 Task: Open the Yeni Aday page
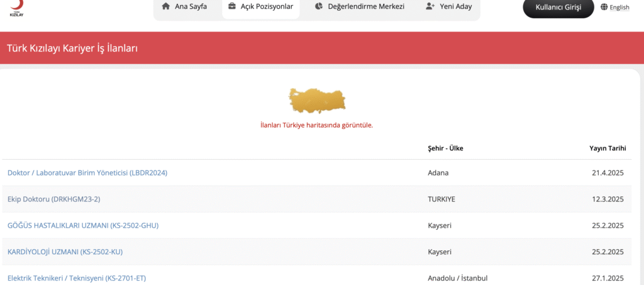click(449, 6)
